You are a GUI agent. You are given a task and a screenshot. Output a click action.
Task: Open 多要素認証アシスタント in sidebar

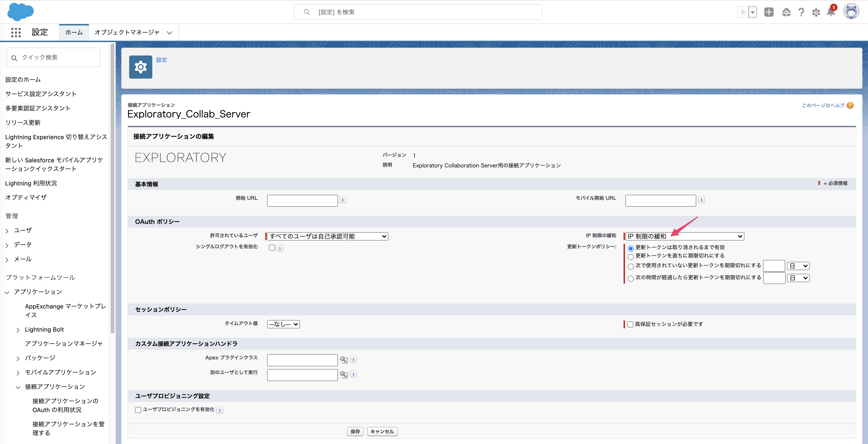38,108
